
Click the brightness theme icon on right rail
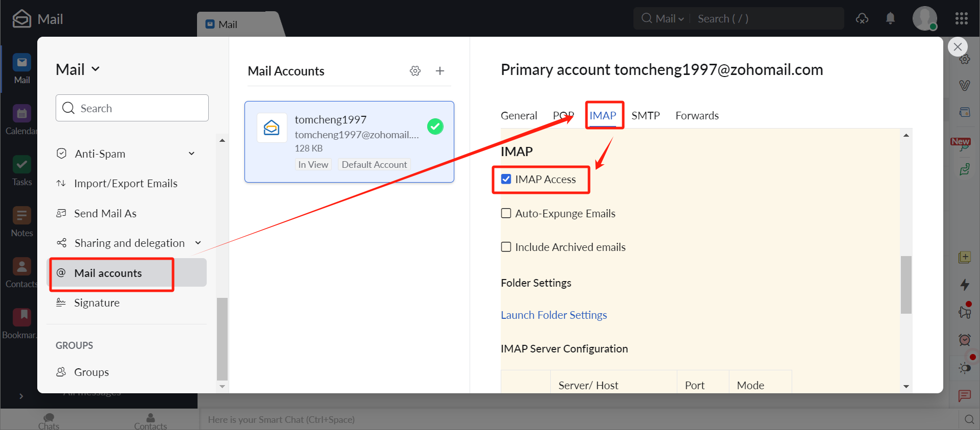[964, 367]
